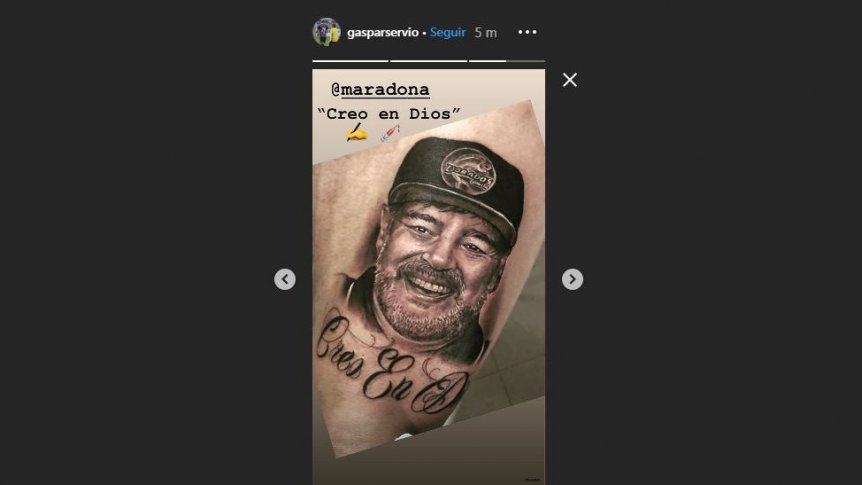Open the three-dot more options menu
The height and width of the screenshot is (485, 862).
coord(527,32)
